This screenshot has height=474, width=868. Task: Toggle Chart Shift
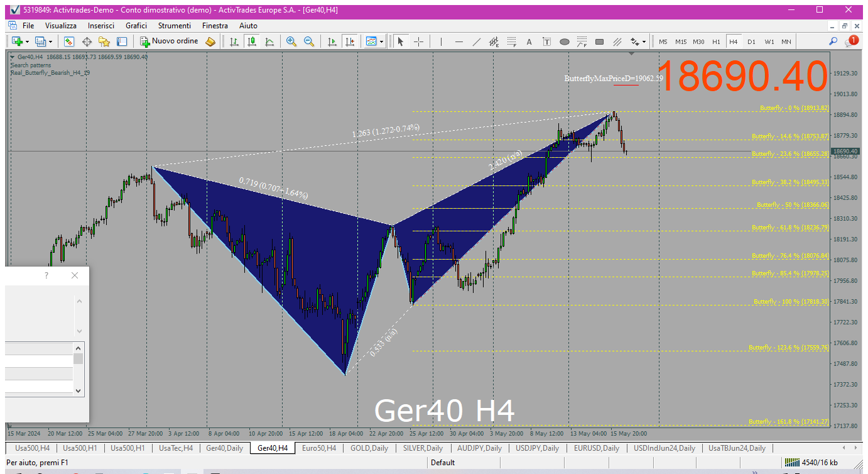pyautogui.click(x=350, y=41)
